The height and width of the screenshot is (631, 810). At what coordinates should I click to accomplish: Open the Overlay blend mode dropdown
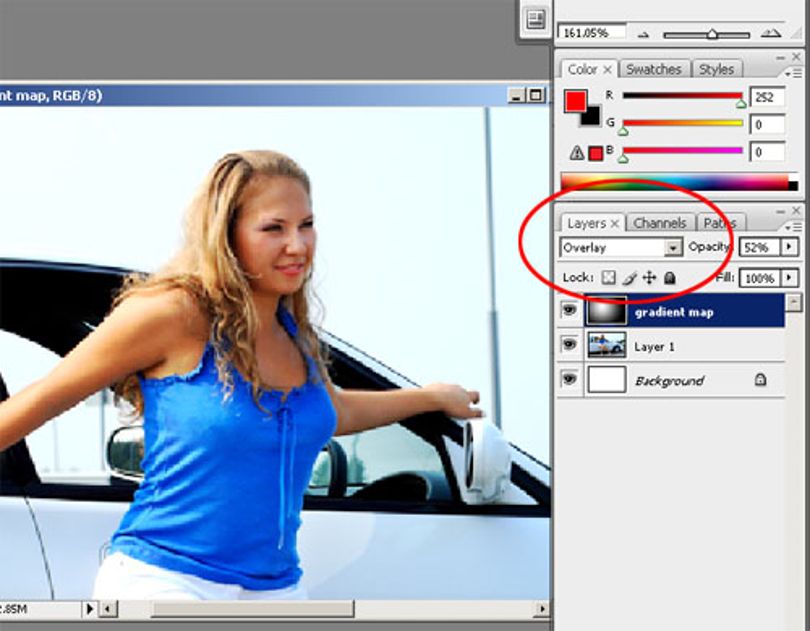click(621, 248)
